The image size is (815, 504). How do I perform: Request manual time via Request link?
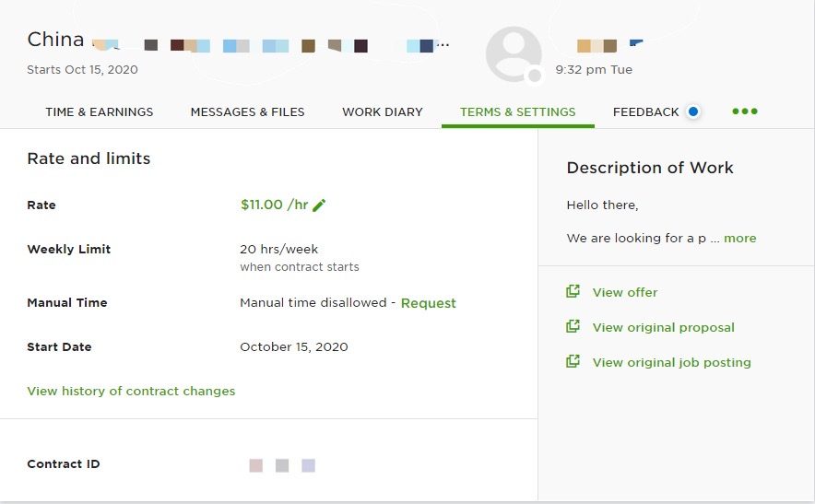point(429,303)
